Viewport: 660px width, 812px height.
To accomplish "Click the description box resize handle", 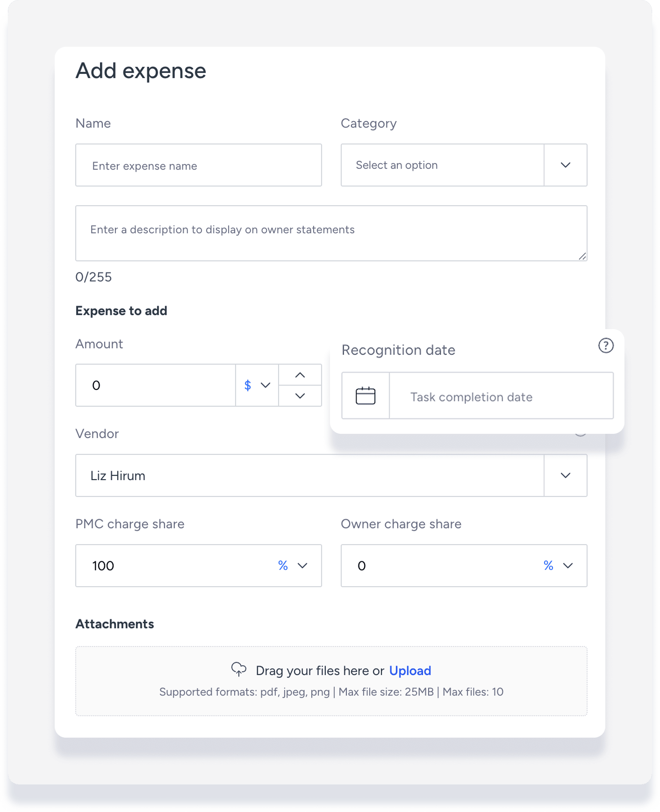I will click(582, 256).
